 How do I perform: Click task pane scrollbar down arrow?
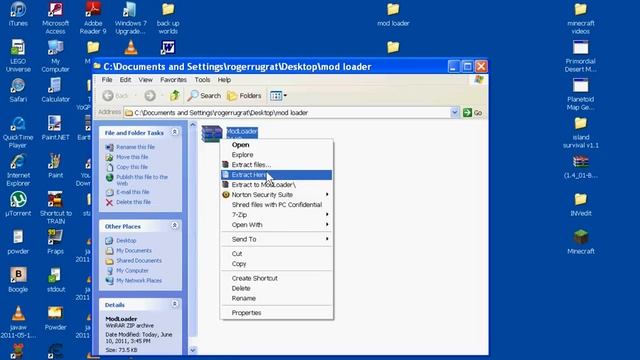pyautogui.click(x=193, y=350)
